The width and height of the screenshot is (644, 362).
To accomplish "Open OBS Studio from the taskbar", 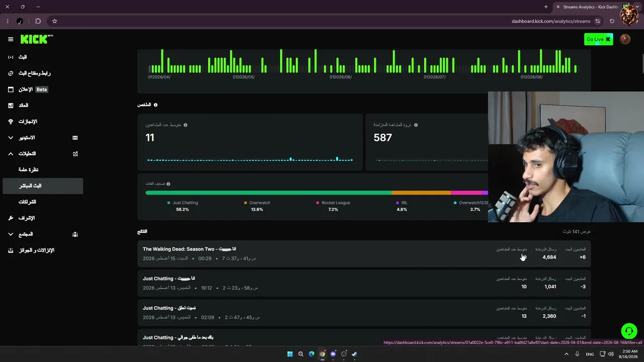I will pos(344,354).
